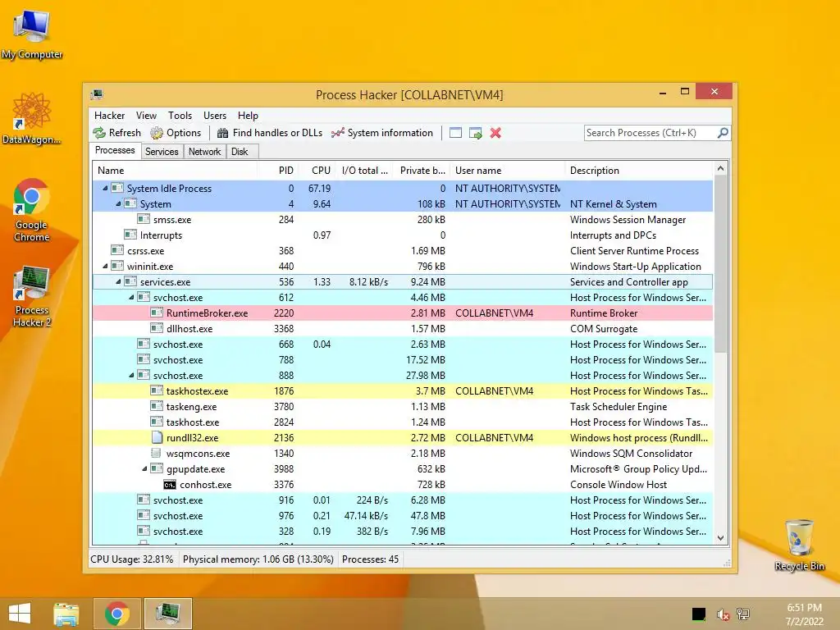
Task: Click the red X terminate window icon
Action: tap(495, 133)
